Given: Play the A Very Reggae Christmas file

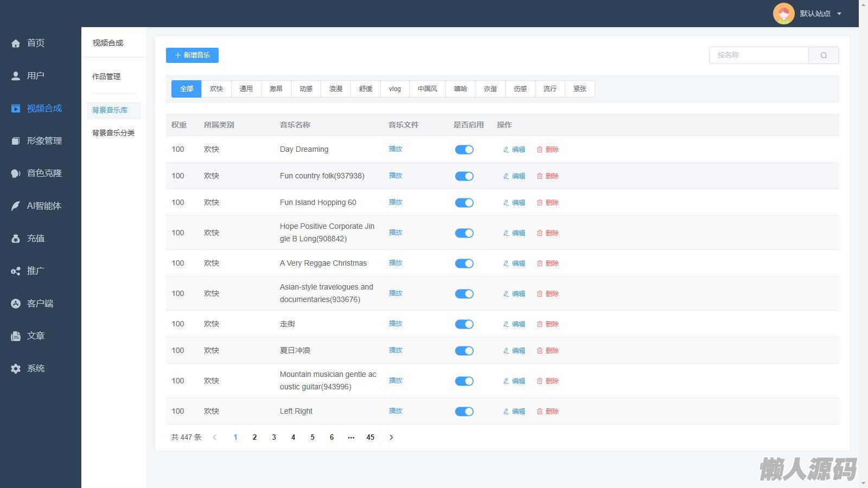Looking at the screenshot, I should (395, 263).
